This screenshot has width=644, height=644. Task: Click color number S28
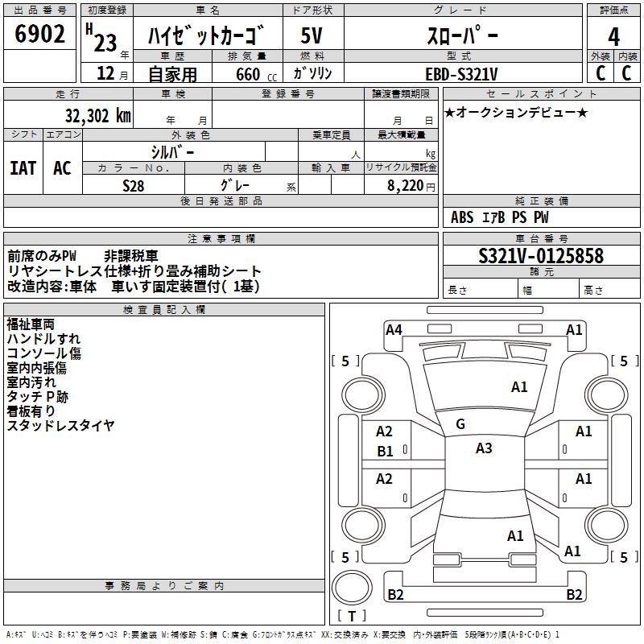pyautogui.click(x=134, y=186)
